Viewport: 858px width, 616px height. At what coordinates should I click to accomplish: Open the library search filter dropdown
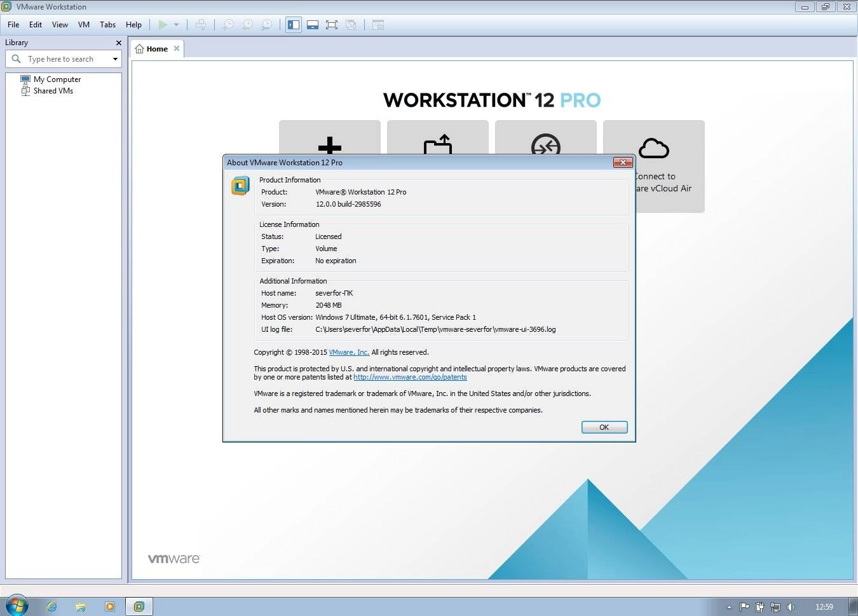115,59
